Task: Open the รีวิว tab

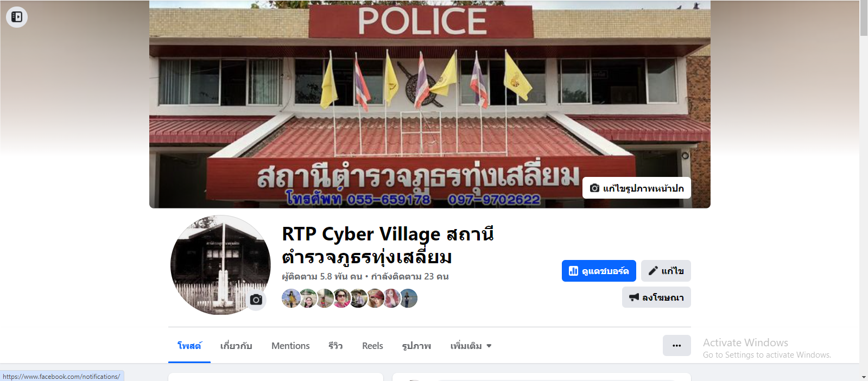Action: click(335, 346)
